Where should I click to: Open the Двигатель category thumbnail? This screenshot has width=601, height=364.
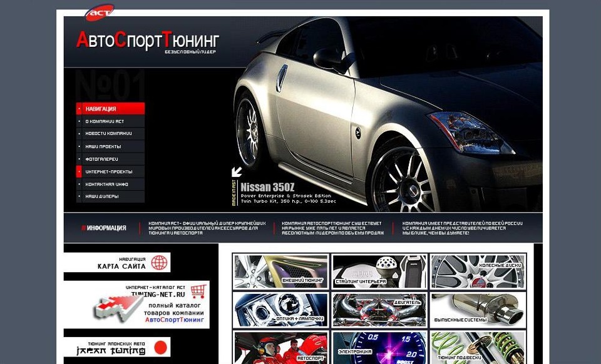(379, 310)
